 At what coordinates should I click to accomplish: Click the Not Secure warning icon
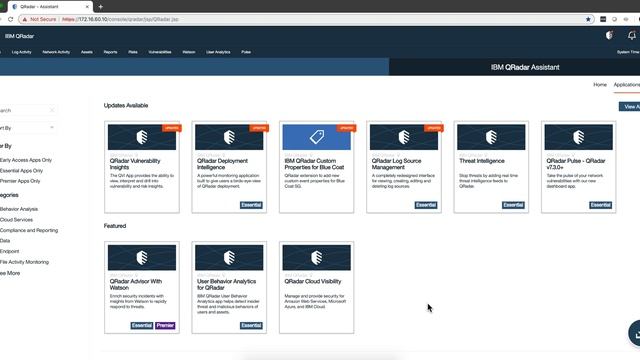24,19
